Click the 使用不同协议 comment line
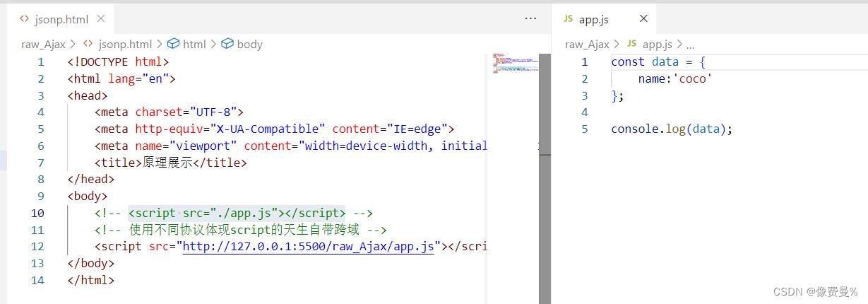 240,230
